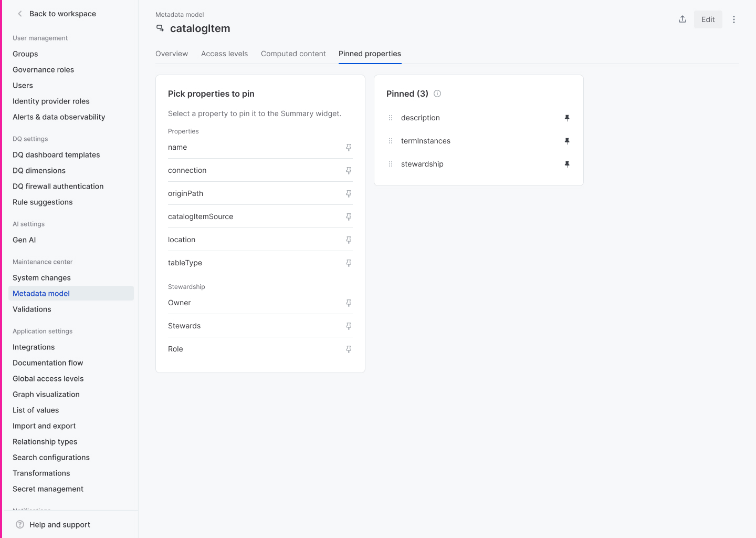Select the Pinned properties tab
Image resolution: width=756 pixels, height=538 pixels.
(370, 54)
